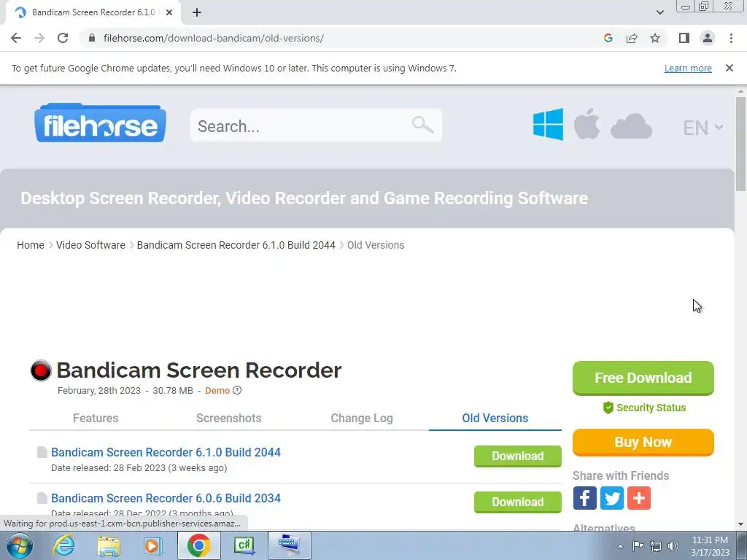Click the Action Center flag icon
The width and height of the screenshot is (747, 560).
[638, 545]
